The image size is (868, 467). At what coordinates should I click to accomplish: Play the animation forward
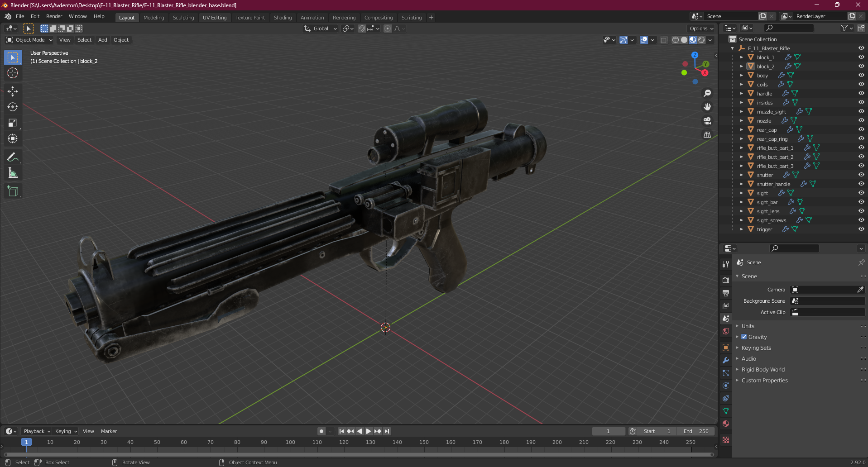click(x=369, y=431)
